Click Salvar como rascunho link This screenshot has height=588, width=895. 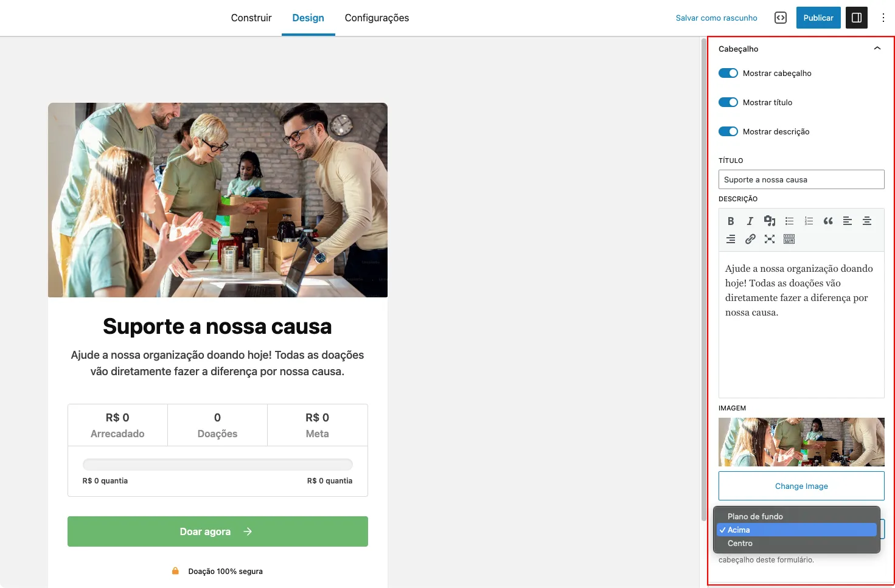coord(716,18)
